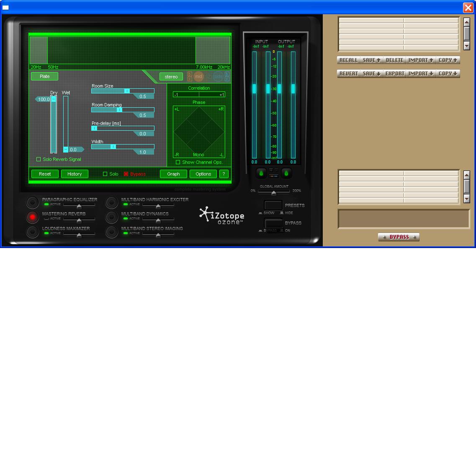Toggle the output gain link button
The image size is (476, 463).
tap(286, 173)
